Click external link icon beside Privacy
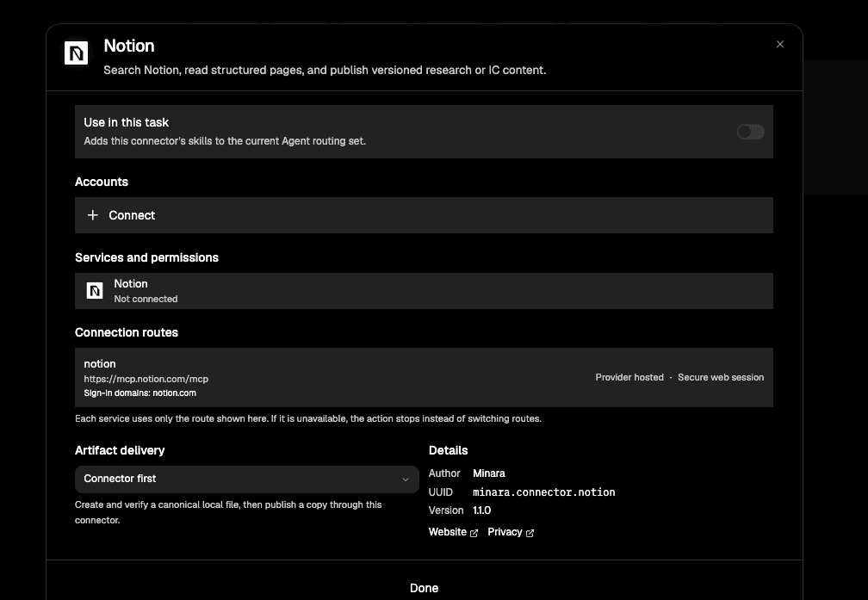868x600 pixels. pos(530,533)
